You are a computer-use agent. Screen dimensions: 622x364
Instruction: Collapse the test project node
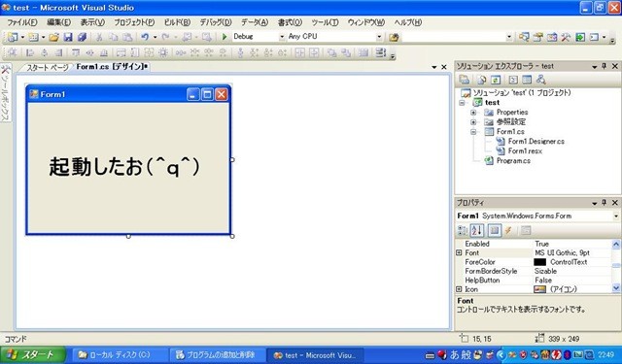[463, 103]
